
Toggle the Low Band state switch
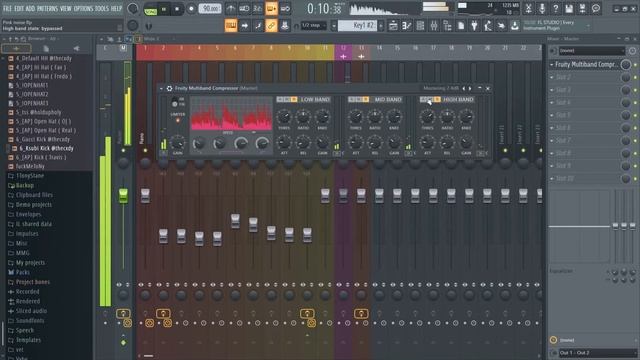point(287,100)
